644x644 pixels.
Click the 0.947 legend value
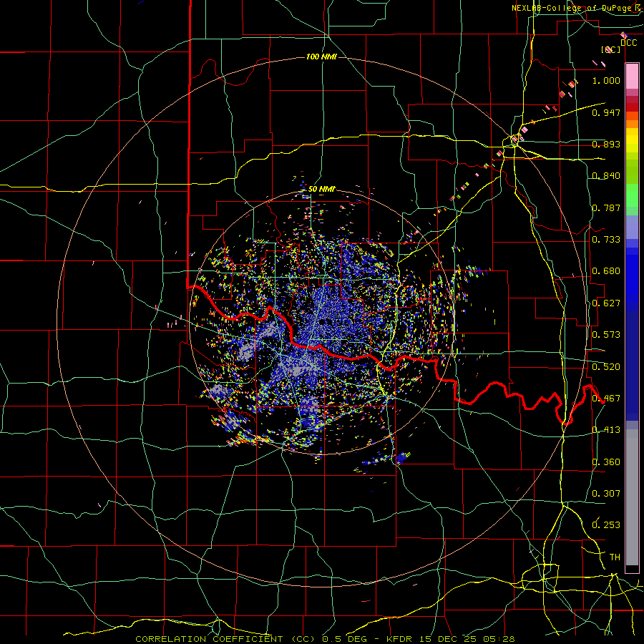point(606,112)
